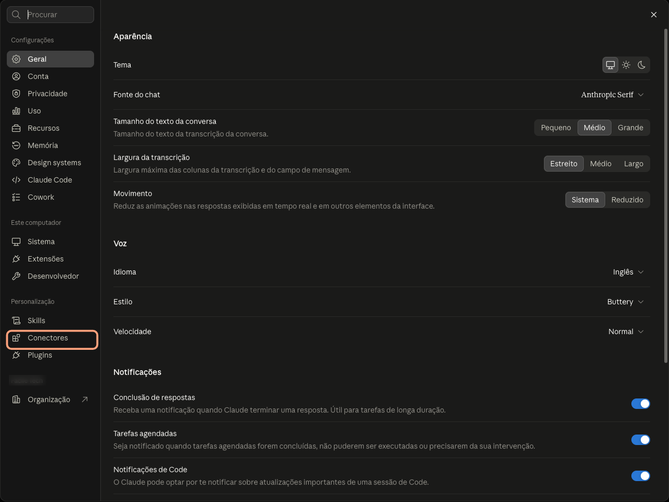
Task: Toggle Tarefas agendadas notifications
Action: tap(640, 440)
